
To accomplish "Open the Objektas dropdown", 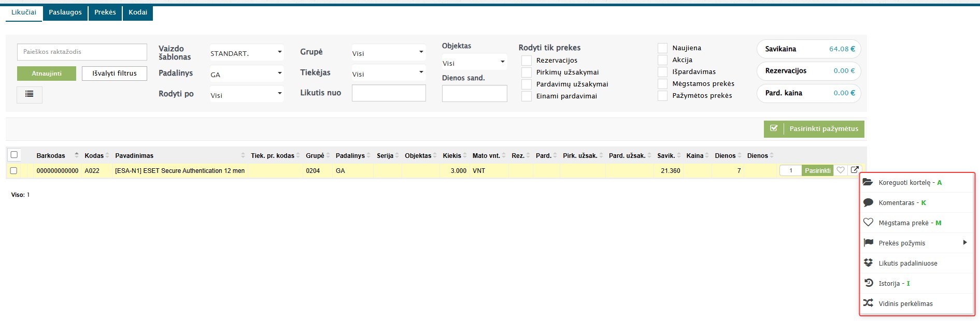I will pos(475,63).
